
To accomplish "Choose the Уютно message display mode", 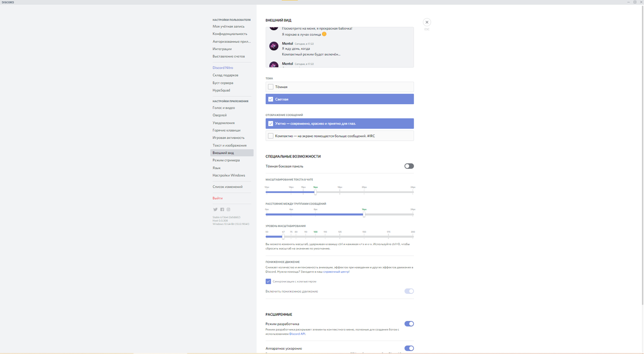I will 340,124.
